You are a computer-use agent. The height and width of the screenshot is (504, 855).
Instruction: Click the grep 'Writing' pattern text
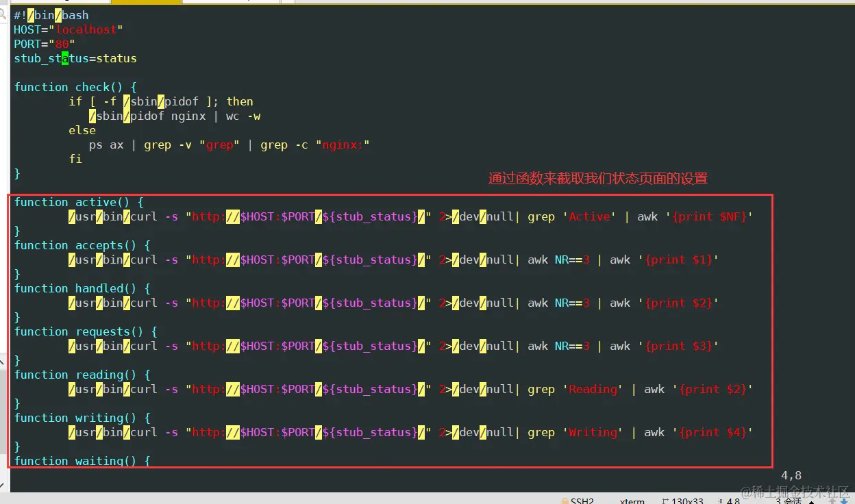(593, 432)
